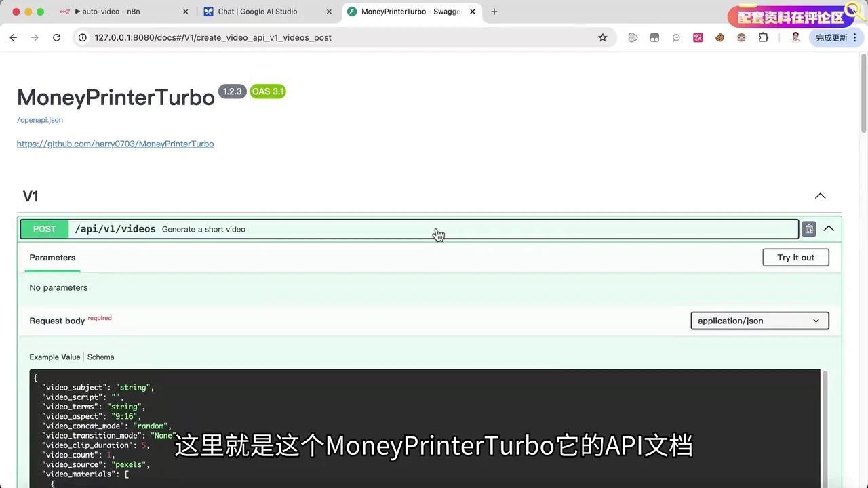Open the MoneyPrinterTurbo GitHub repository link
Viewport: 868px width, 488px height.
[115, 143]
